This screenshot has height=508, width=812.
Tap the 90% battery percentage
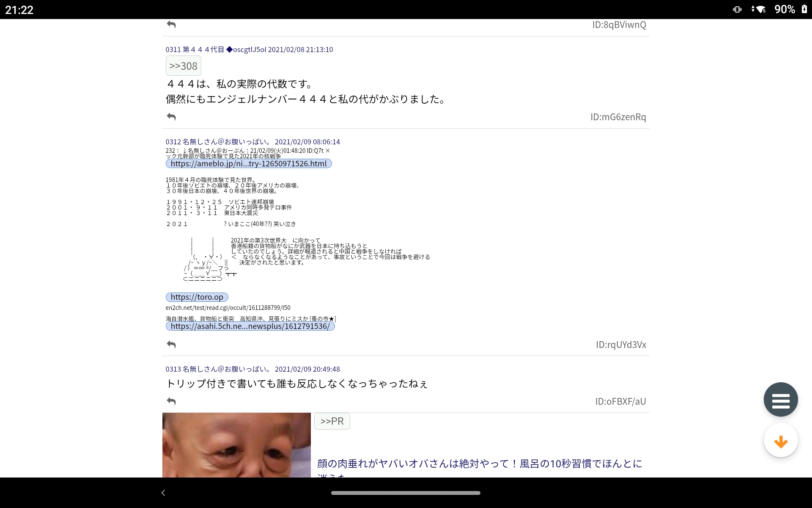(785, 9)
